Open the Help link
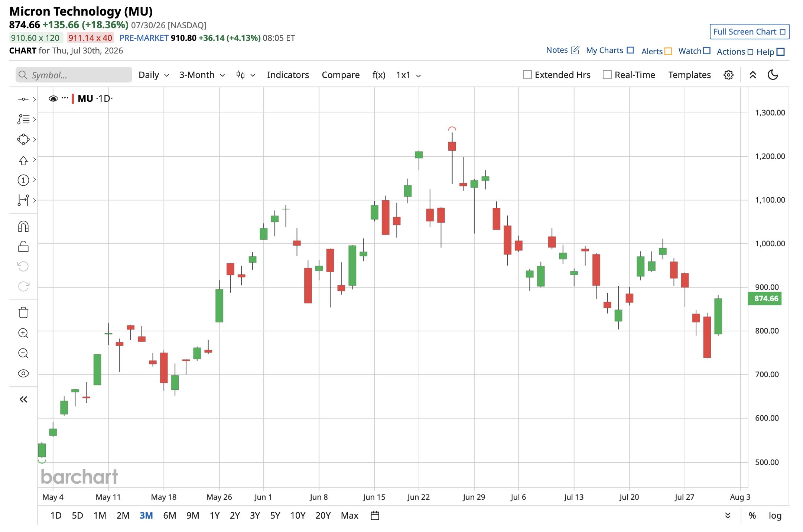Screen dimensions: 803x532 pos(770,52)
